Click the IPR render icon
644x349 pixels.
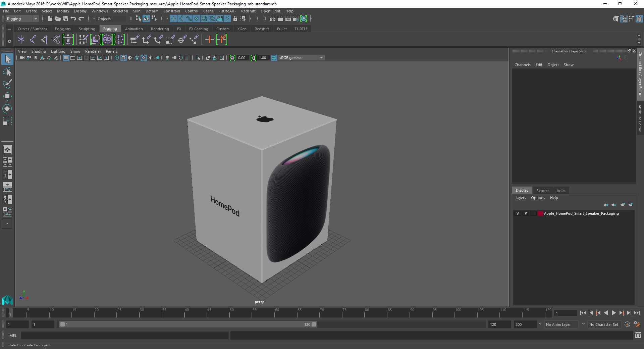click(x=288, y=19)
